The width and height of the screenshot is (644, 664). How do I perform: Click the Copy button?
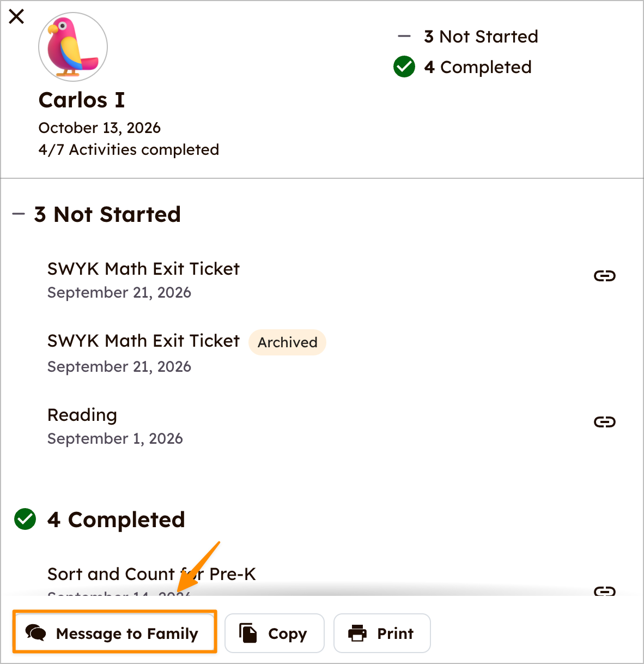click(275, 633)
